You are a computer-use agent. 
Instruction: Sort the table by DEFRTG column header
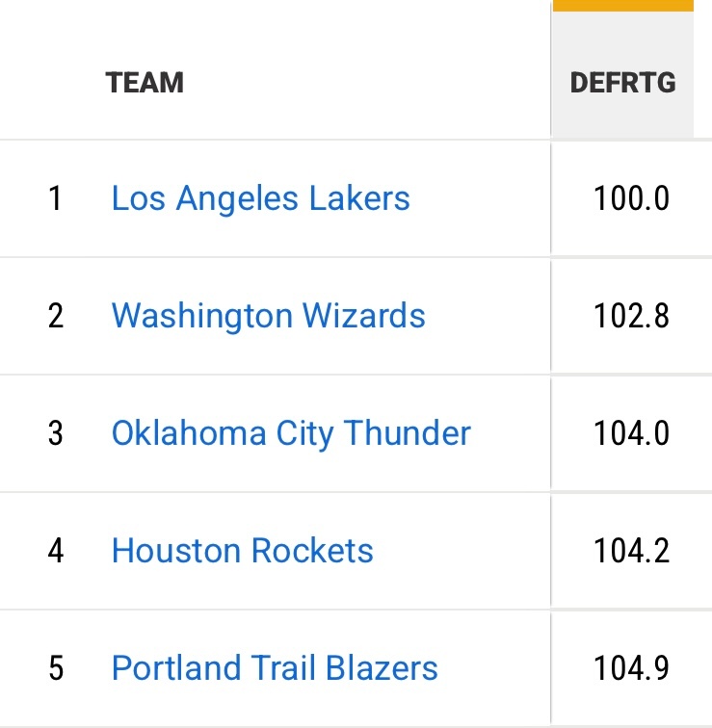(x=622, y=83)
